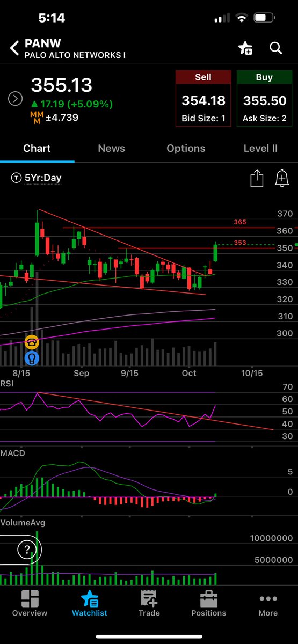Switch to the News tab

pos(111,149)
